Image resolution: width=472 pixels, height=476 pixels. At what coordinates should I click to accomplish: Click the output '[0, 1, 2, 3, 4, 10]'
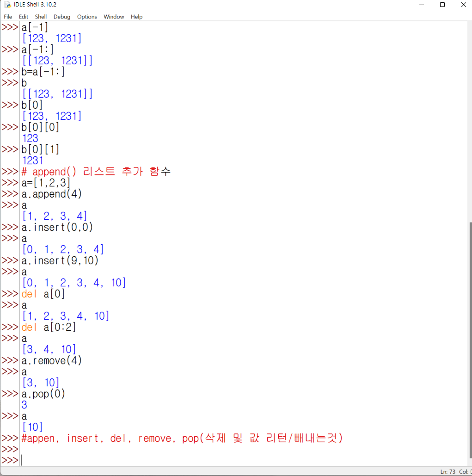74,283
